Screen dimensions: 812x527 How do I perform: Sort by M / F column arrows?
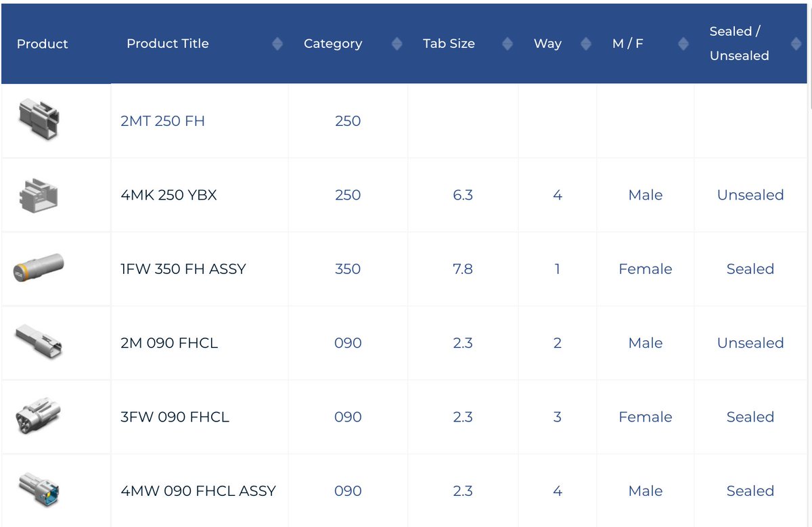(683, 44)
